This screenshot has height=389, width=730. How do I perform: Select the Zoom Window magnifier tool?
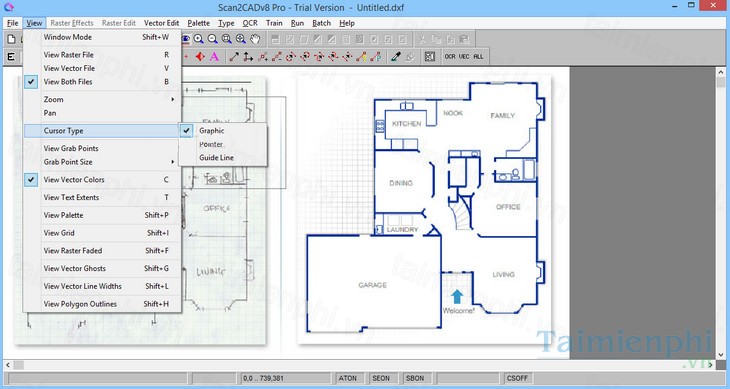click(227, 39)
